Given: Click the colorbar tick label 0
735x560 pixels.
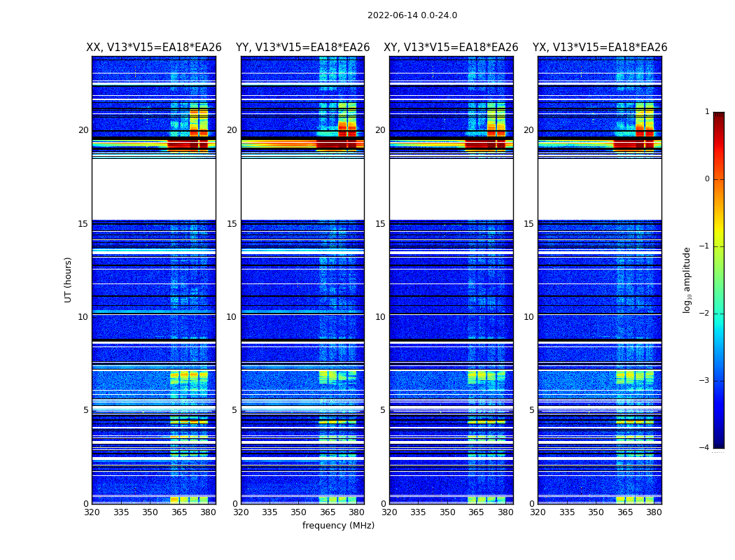Looking at the screenshot, I should pos(706,179).
